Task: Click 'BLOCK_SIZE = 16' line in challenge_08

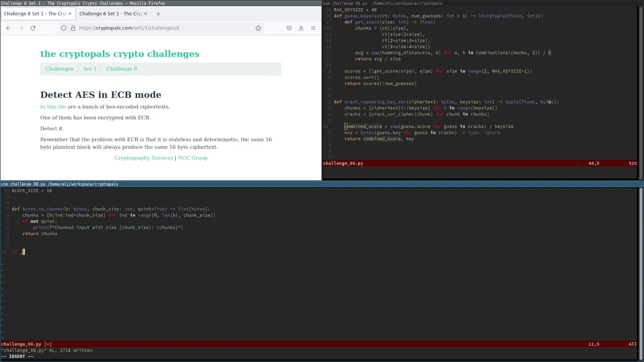Action: click(x=32, y=191)
